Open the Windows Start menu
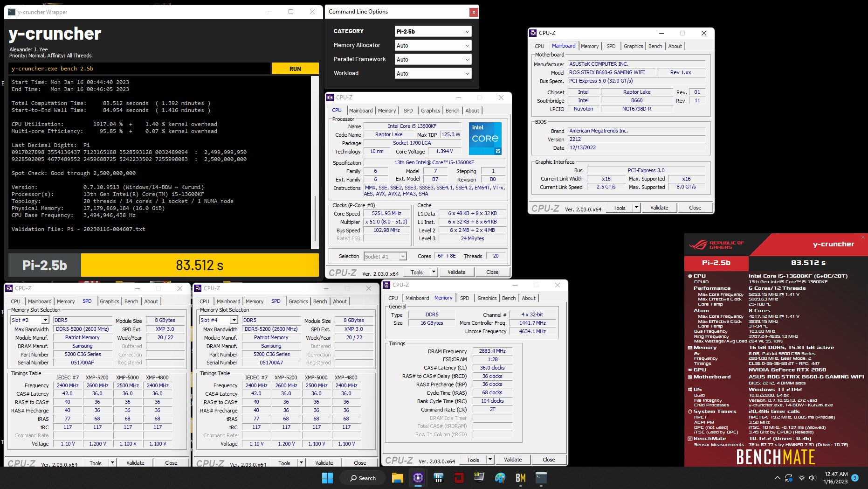 click(327, 478)
